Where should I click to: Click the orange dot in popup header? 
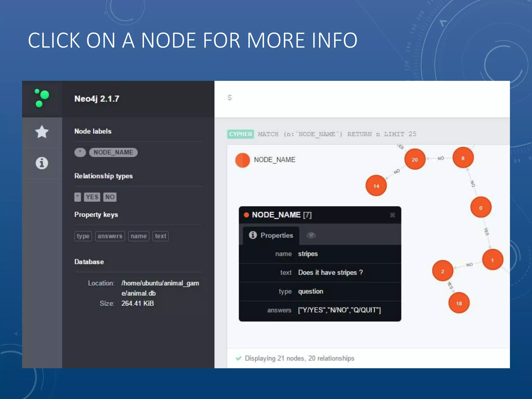(246, 215)
